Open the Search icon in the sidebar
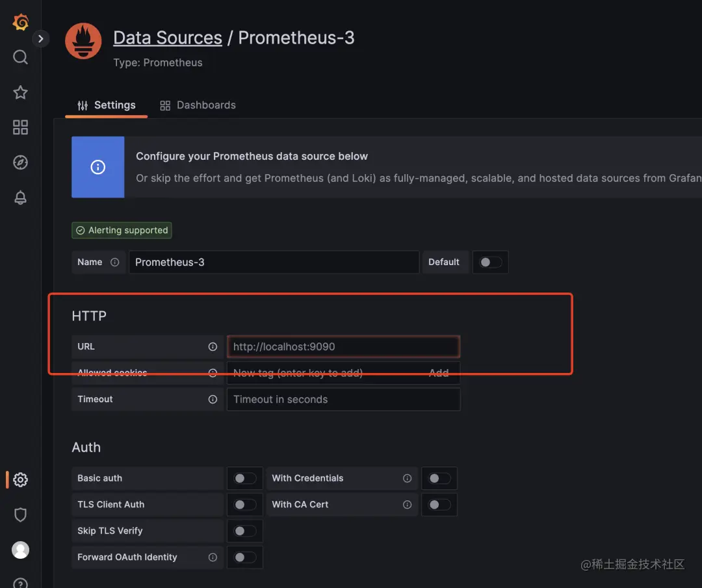Image resolution: width=702 pixels, height=588 pixels. [x=20, y=57]
